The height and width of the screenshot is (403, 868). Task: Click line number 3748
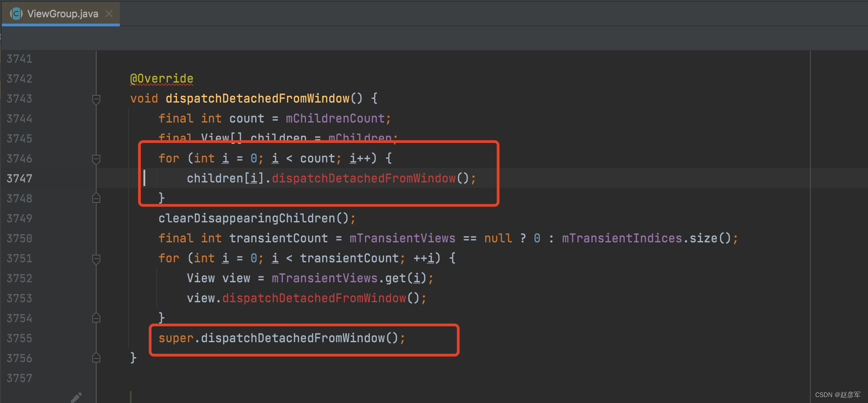20,199
